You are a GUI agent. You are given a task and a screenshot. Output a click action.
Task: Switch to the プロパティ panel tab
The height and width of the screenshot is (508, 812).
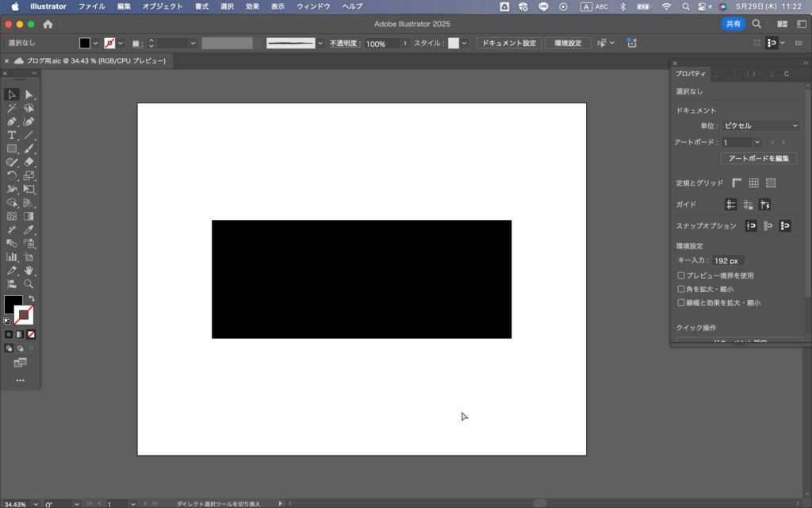click(x=691, y=74)
